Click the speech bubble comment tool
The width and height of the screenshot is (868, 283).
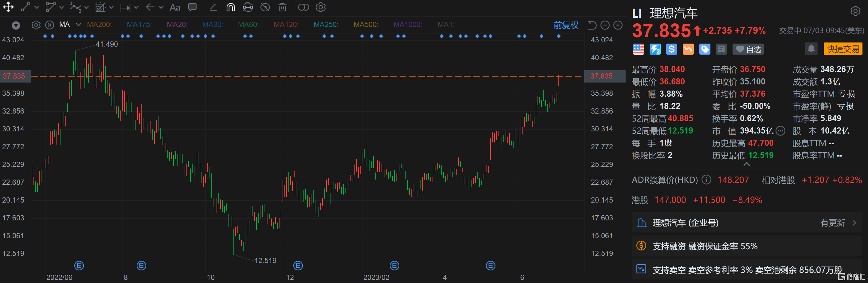[x=192, y=7]
